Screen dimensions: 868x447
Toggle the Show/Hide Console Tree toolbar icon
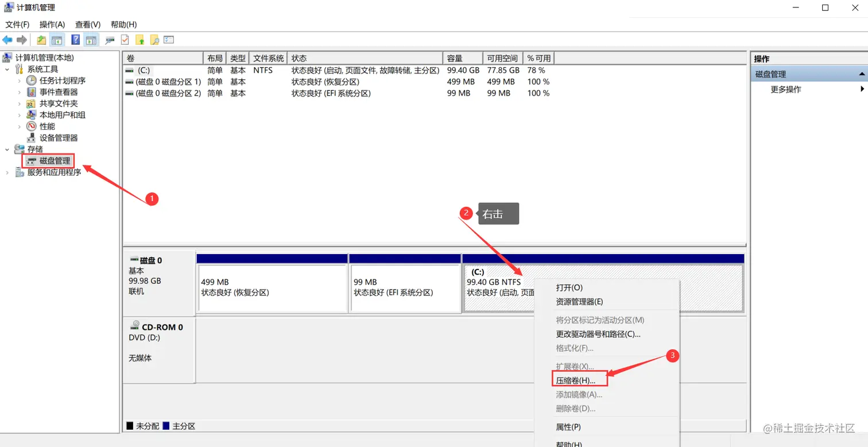(57, 40)
